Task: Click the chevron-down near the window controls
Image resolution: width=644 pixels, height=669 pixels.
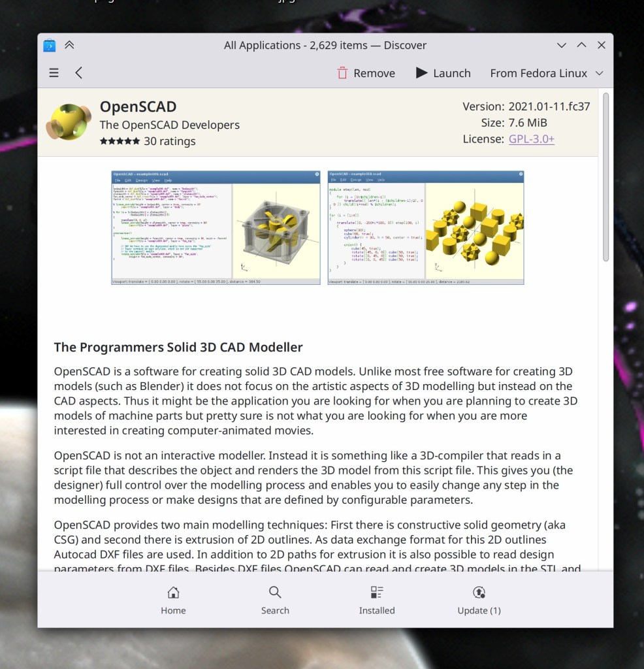Action: pyautogui.click(x=561, y=45)
